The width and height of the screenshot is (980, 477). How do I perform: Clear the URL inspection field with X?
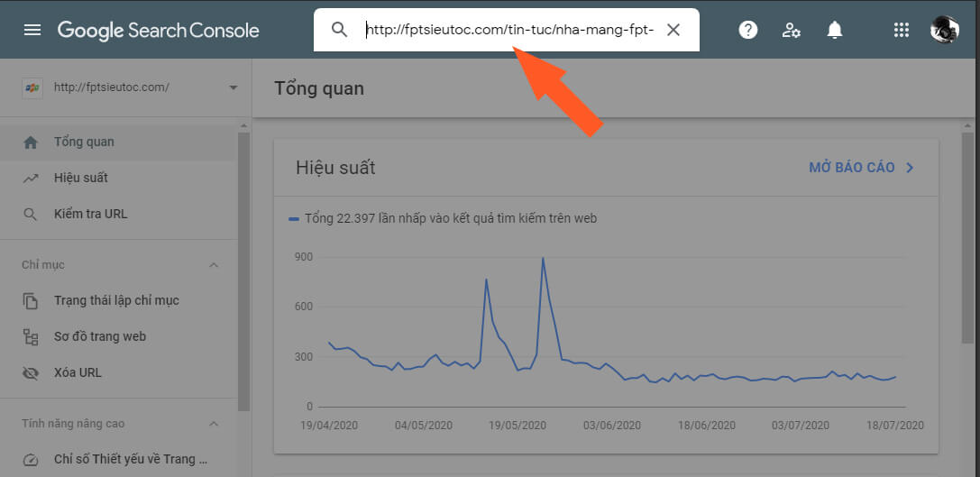673,30
